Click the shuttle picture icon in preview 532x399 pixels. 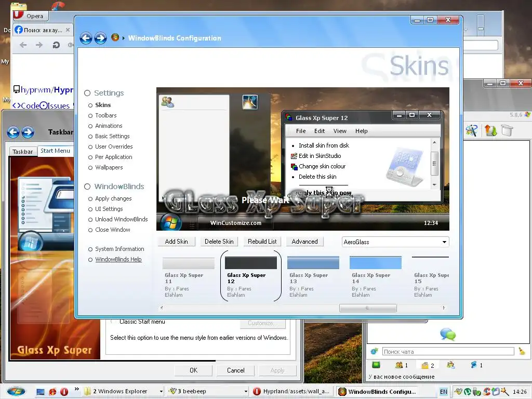[250, 102]
